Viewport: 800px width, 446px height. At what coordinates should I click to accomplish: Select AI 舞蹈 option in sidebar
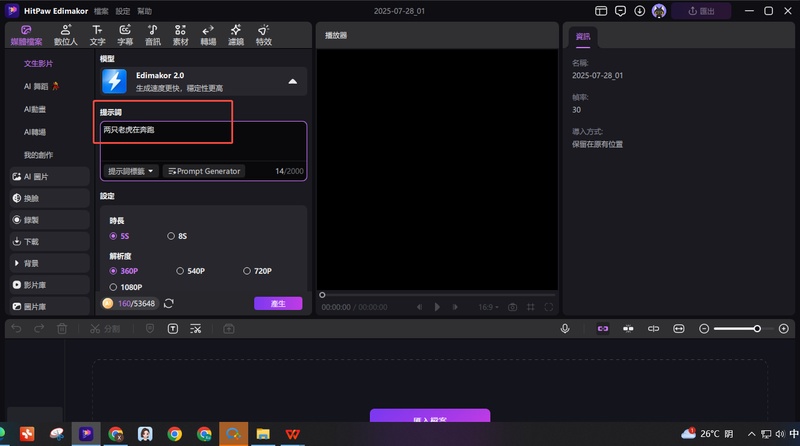click(x=41, y=86)
